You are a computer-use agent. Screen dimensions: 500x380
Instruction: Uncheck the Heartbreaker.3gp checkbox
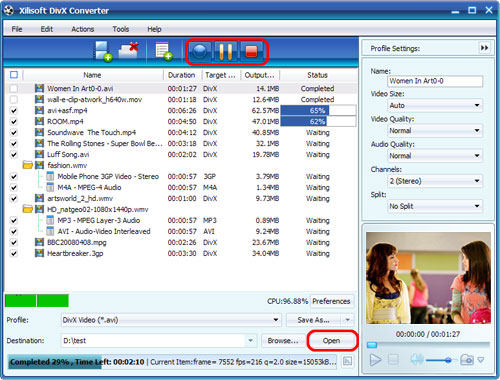point(14,253)
